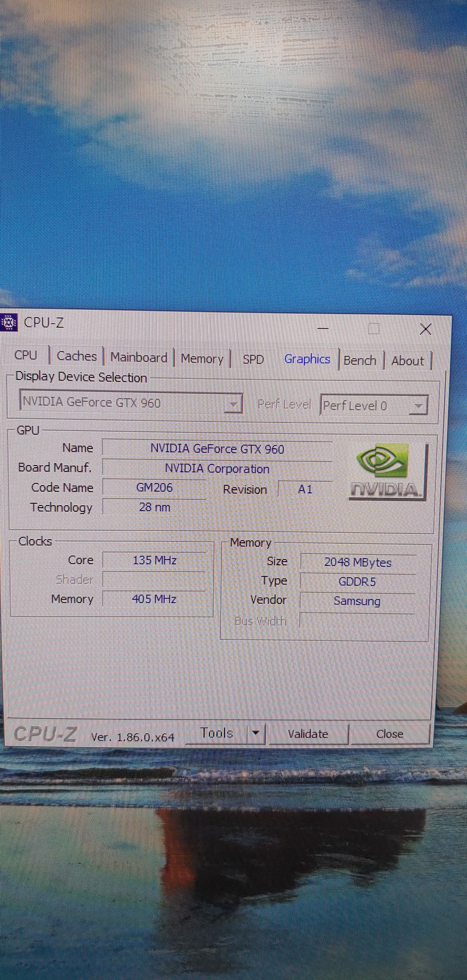Screen dimensions: 467x980
Task: Open the SPD tab
Action: (253, 359)
